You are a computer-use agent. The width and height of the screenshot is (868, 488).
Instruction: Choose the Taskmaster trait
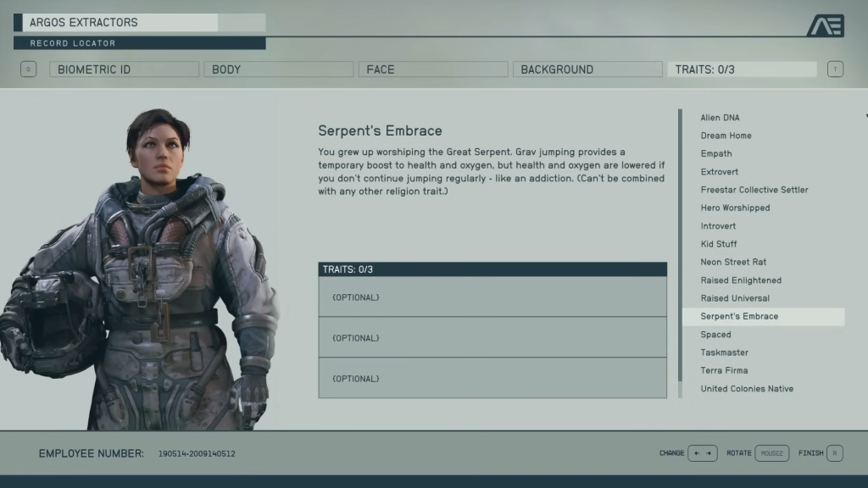[x=724, y=352]
